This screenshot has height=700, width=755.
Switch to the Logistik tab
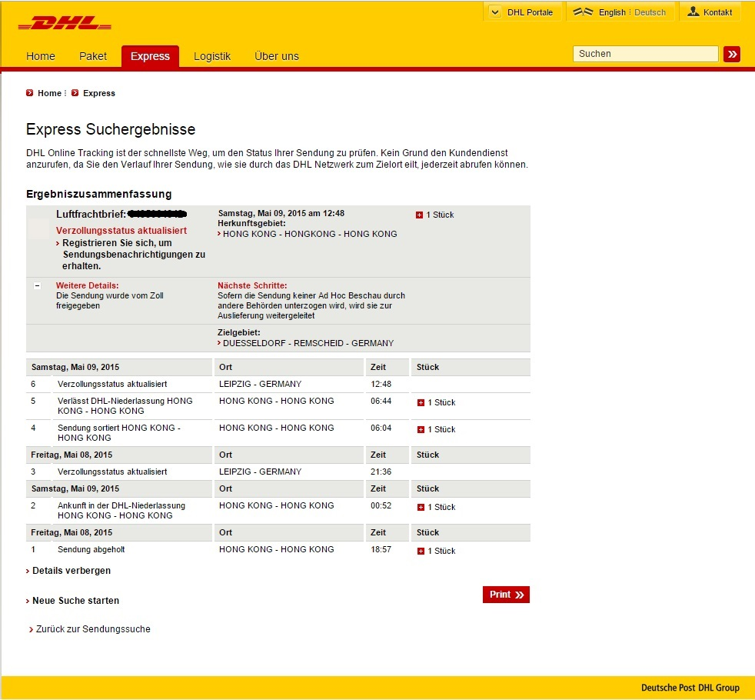212,56
